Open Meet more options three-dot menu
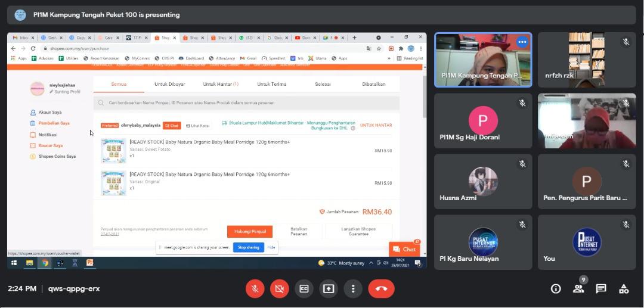 (x=353, y=289)
